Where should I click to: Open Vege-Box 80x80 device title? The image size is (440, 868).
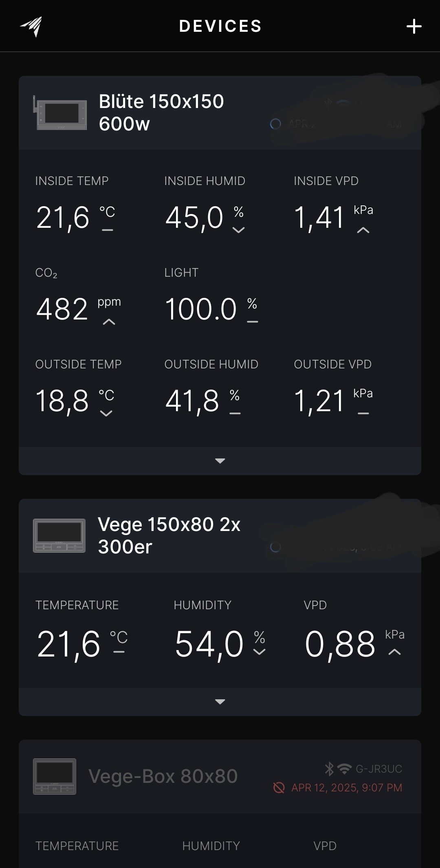coord(163,776)
